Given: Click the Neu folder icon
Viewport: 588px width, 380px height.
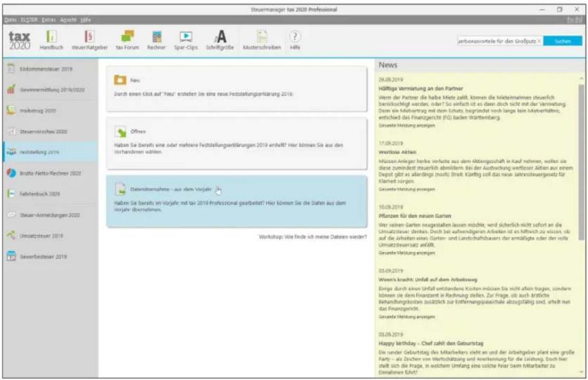Looking at the screenshot, I should 120,80.
